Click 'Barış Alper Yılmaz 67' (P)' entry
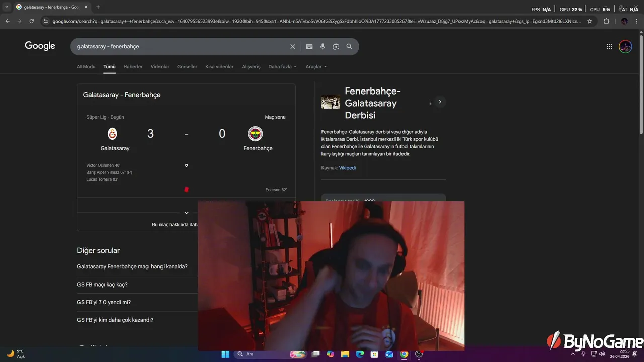This screenshot has height=362, width=644. click(109, 172)
